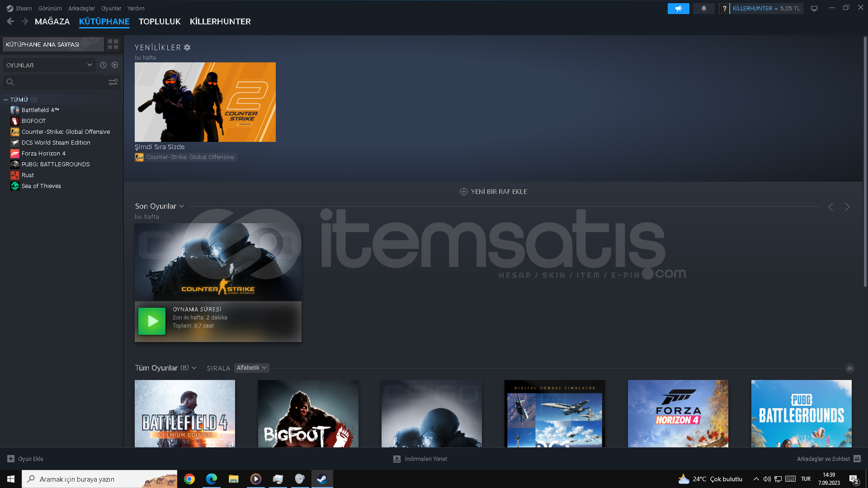
Task: Open the Görünüm menu
Action: (x=50, y=8)
